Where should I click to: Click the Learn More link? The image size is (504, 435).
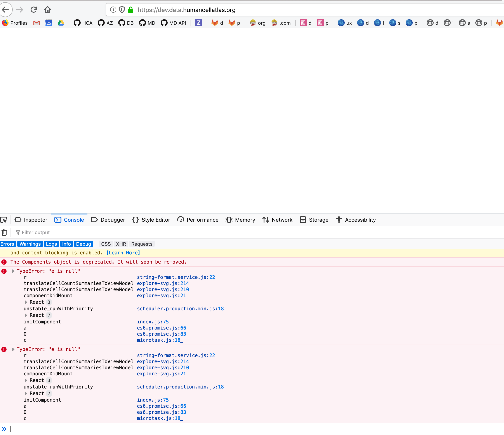click(x=123, y=253)
